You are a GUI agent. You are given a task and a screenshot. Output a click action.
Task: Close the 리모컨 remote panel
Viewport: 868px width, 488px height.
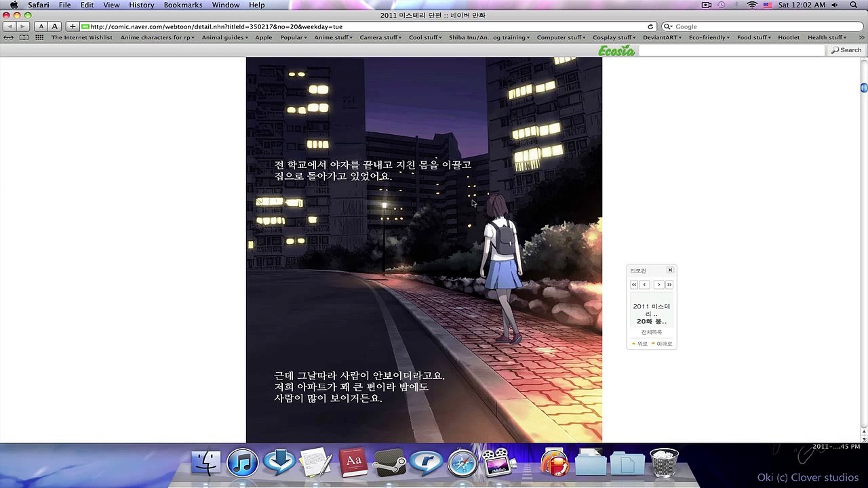(670, 270)
